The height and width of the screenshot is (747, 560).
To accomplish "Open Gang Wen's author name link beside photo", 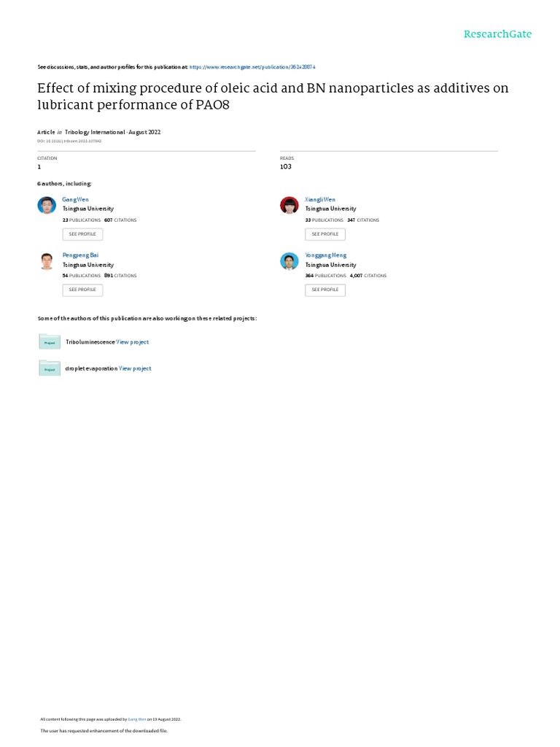I will point(75,199).
